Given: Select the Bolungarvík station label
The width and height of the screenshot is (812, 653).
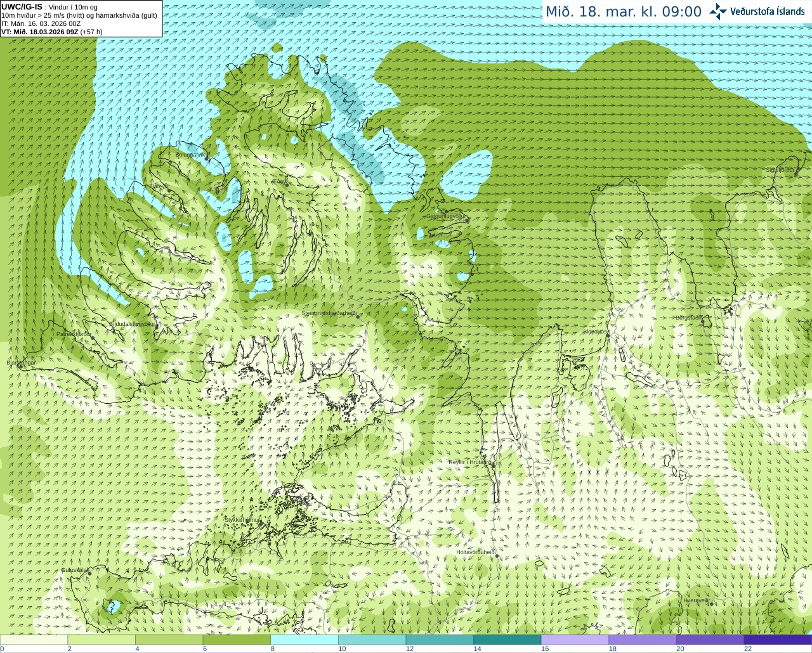Looking at the screenshot, I should coord(190,154).
